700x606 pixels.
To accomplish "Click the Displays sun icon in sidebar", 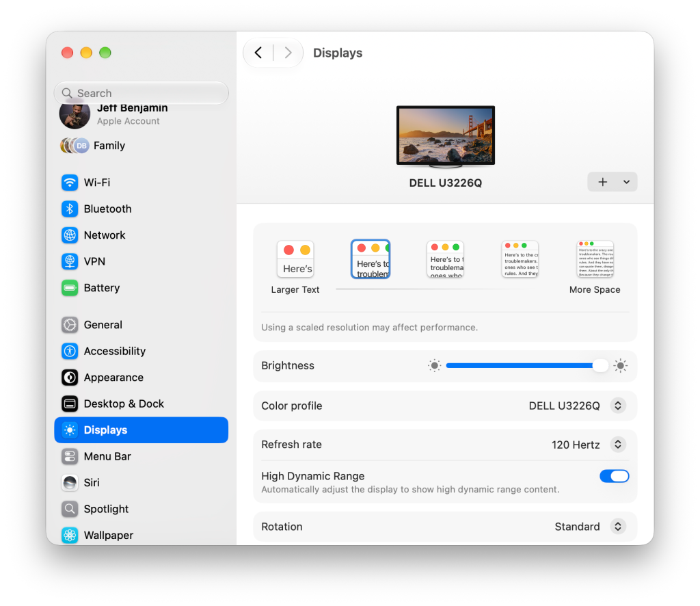I will coord(70,430).
